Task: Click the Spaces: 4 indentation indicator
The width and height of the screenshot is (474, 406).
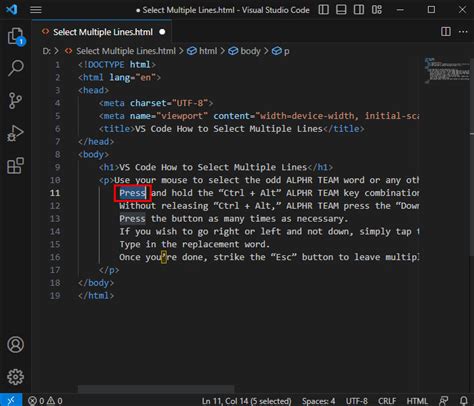Action: pos(318,401)
